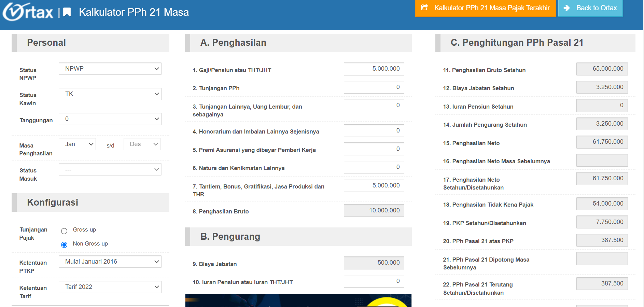Open the Status Masuk dropdown
The height and width of the screenshot is (307, 644).
tap(110, 169)
